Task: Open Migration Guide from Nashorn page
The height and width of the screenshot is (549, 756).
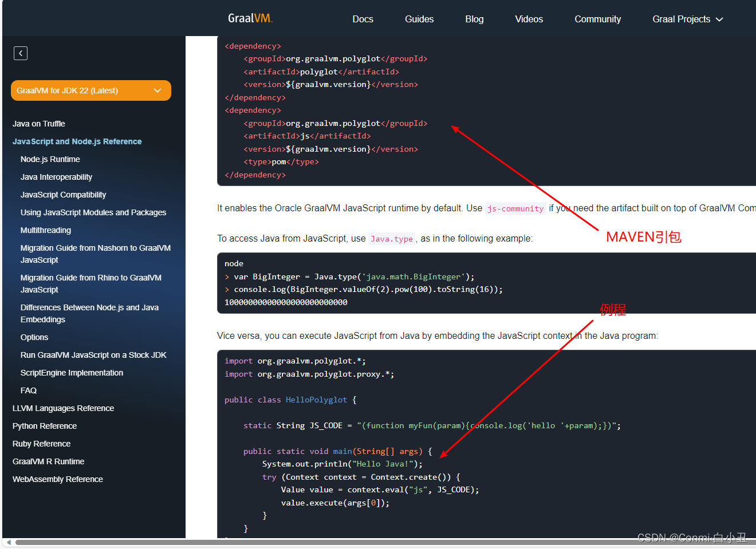Action: tap(96, 254)
